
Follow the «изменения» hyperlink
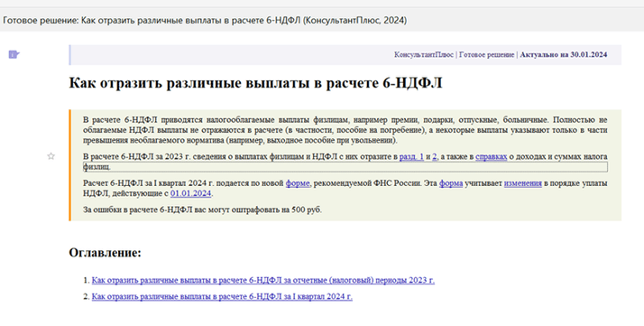click(x=523, y=183)
